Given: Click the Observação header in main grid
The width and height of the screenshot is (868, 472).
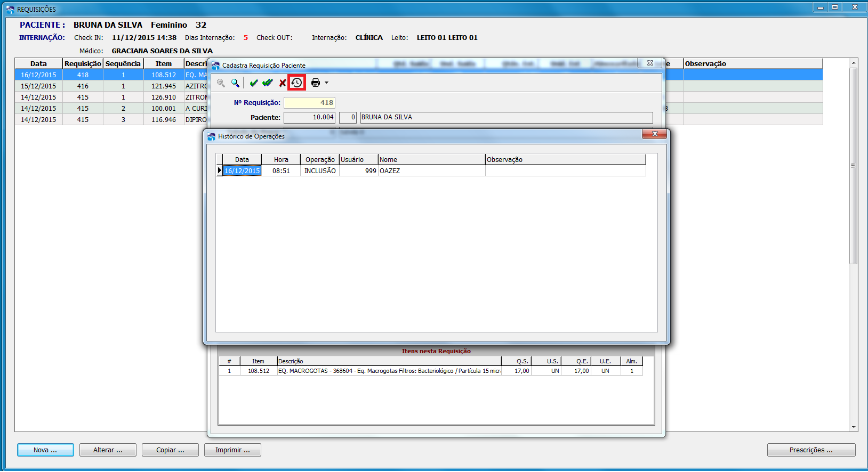Looking at the screenshot, I should [x=753, y=63].
